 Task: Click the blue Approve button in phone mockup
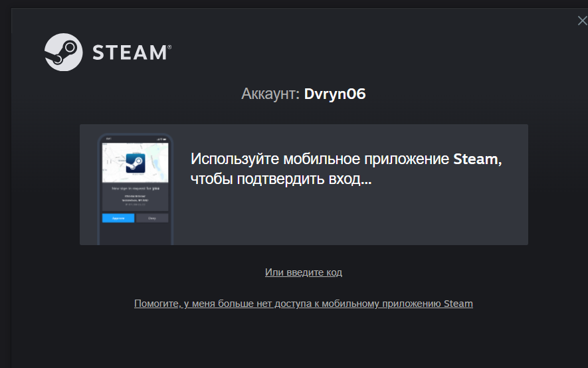click(118, 218)
